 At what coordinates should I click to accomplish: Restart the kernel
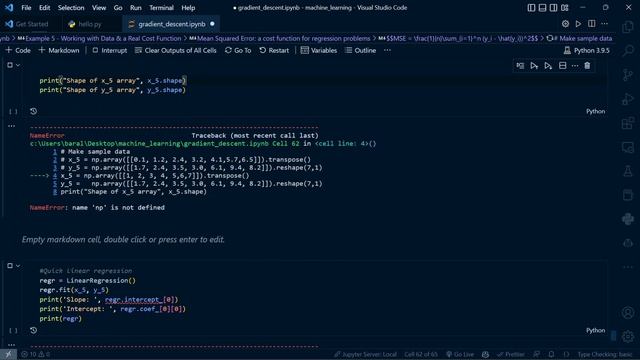(274, 50)
